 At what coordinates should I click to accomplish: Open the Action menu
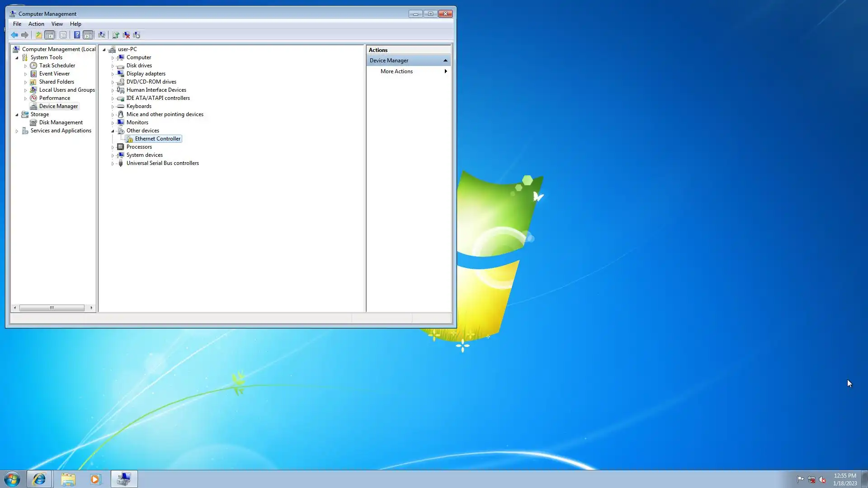pyautogui.click(x=36, y=24)
